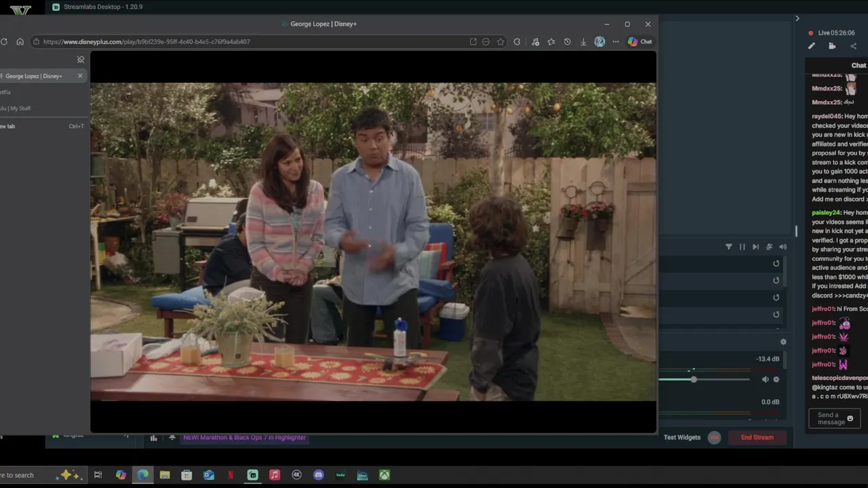Open browser history icon
Viewport: 868px width, 488px height.
tap(568, 41)
